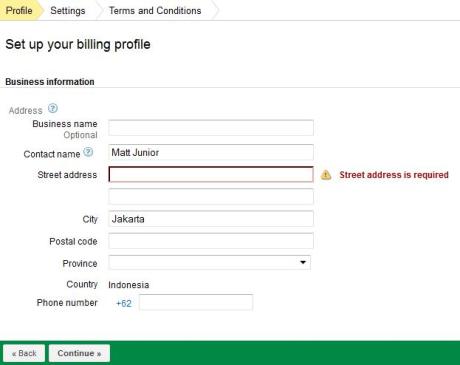
Task: Open the Terms and Conditions tab
Action: (x=155, y=11)
